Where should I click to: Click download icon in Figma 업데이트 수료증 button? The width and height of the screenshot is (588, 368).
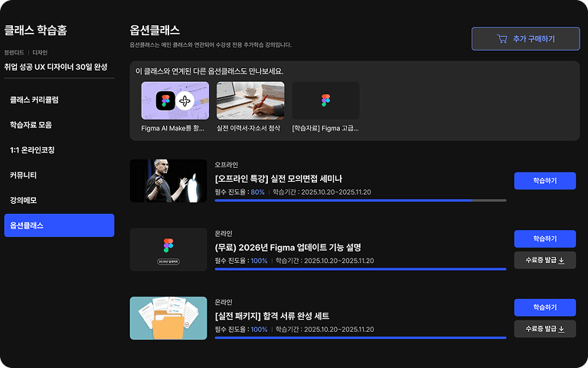tap(561, 260)
